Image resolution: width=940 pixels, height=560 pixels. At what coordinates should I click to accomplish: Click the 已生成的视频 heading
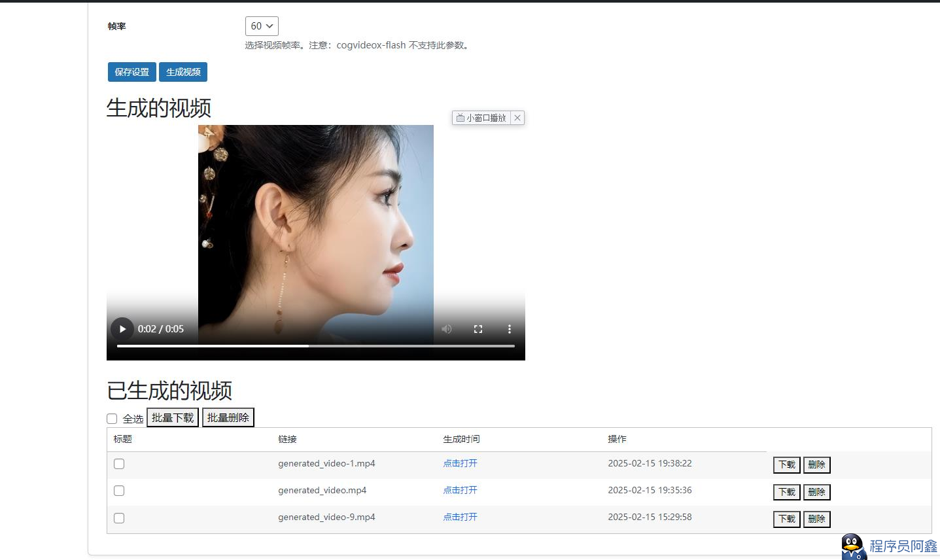(x=169, y=391)
